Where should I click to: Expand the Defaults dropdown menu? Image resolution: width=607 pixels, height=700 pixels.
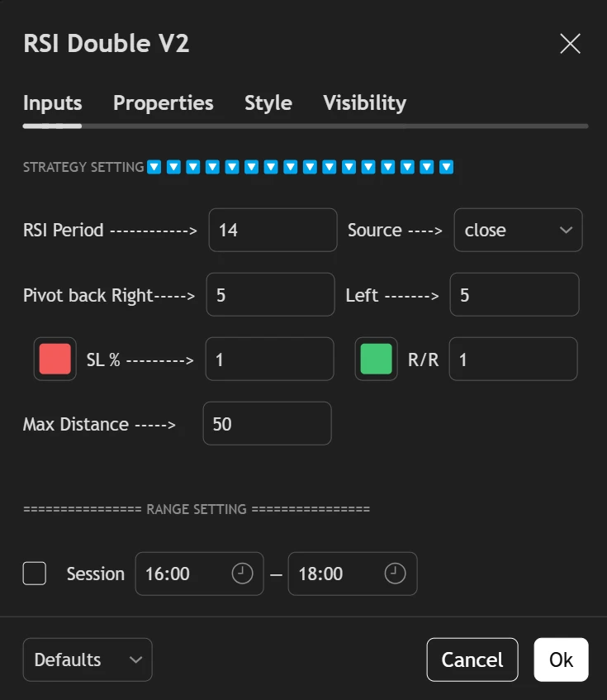[88, 660]
